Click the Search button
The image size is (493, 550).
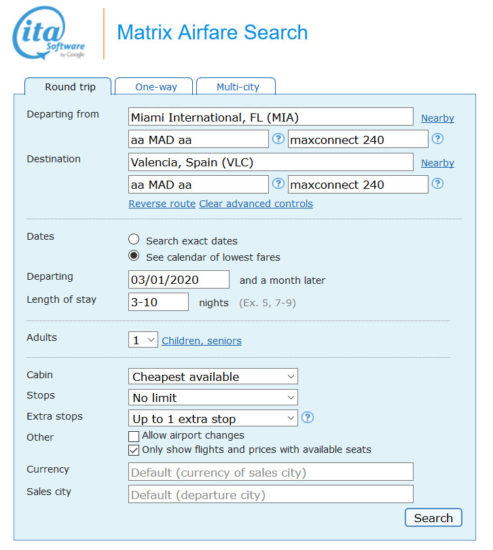tap(433, 518)
